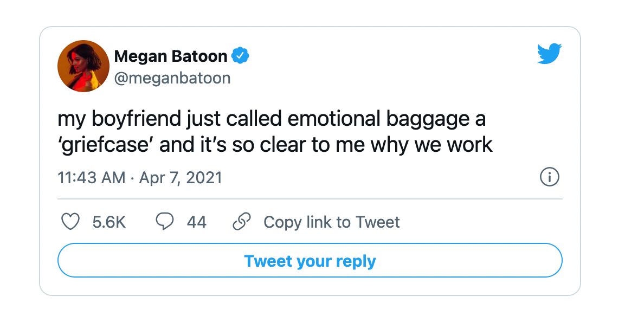Click the 11:43 AM timestamp
The width and height of the screenshot is (644, 322).
tap(91, 178)
